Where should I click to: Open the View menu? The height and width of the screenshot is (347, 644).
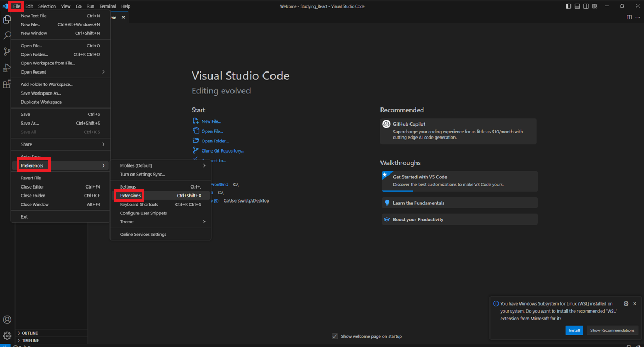65,6
